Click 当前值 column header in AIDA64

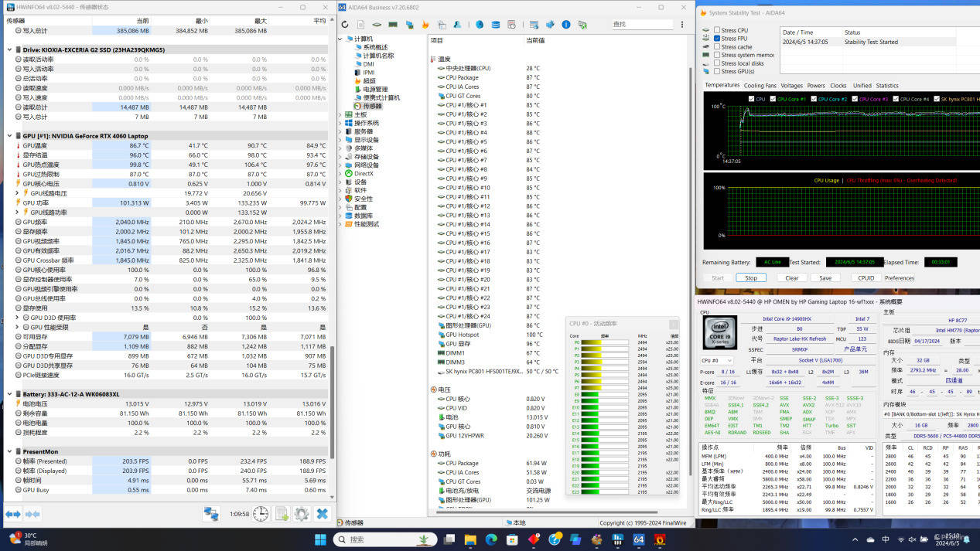535,40
